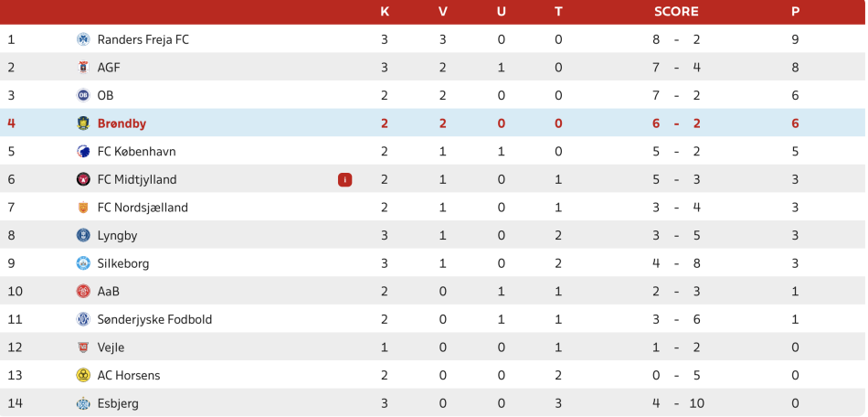This screenshot has height=417, width=868.
Task: Open the red info icon beside FC Midtjylland
Action: [x=344, y=179]
